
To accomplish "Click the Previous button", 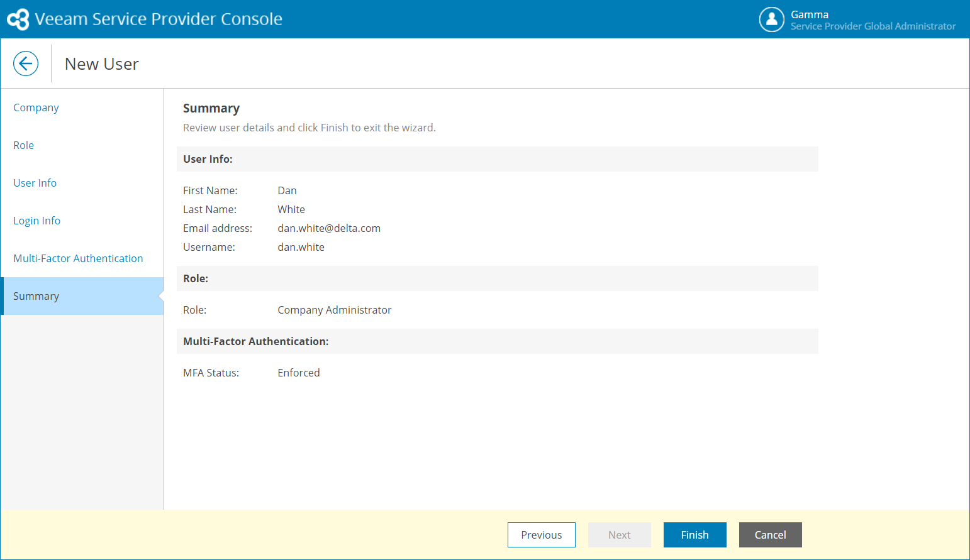I will [542, 535].
